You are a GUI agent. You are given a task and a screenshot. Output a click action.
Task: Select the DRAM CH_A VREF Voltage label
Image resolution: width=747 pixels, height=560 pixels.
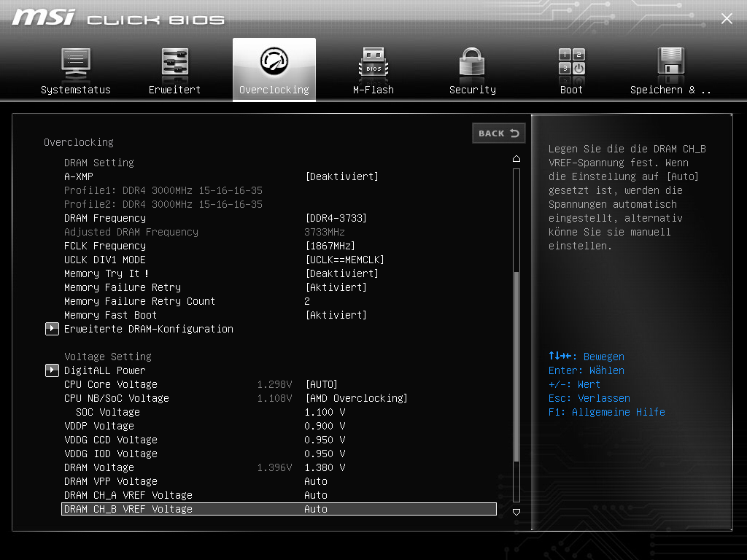pyautogui.click(x=128, y=495)
